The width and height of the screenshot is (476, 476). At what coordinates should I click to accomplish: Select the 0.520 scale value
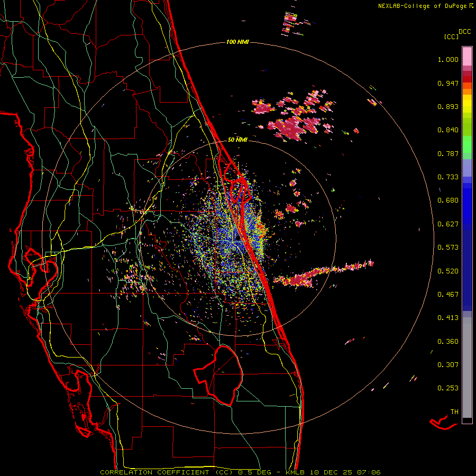coord(448,271)
